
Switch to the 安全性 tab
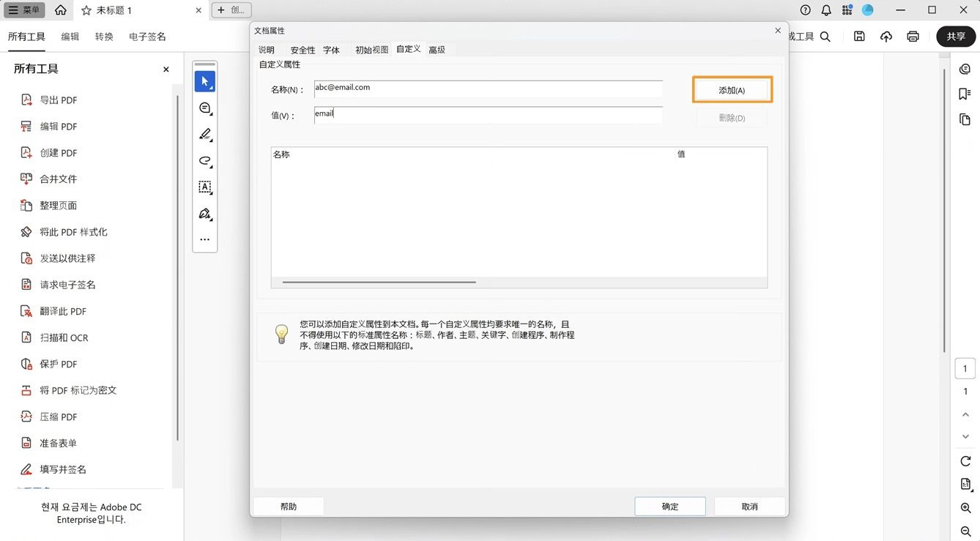pos(302,50)
